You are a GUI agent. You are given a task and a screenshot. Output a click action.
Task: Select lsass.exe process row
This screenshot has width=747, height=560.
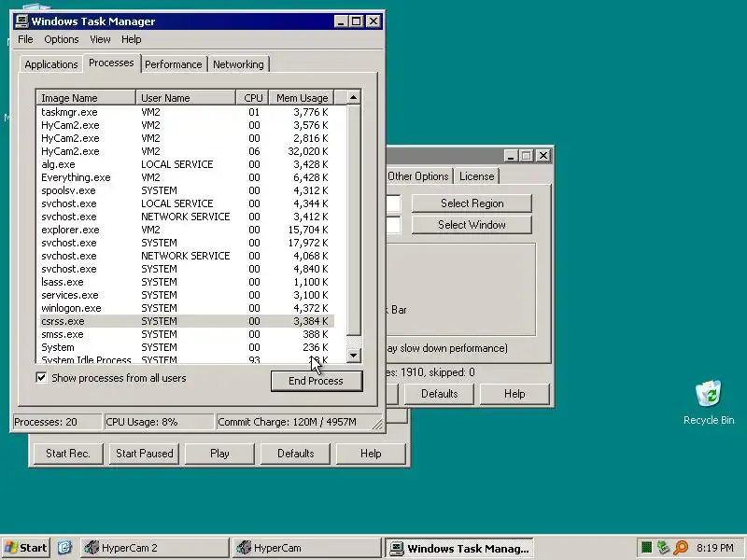(x=186, y=282)
